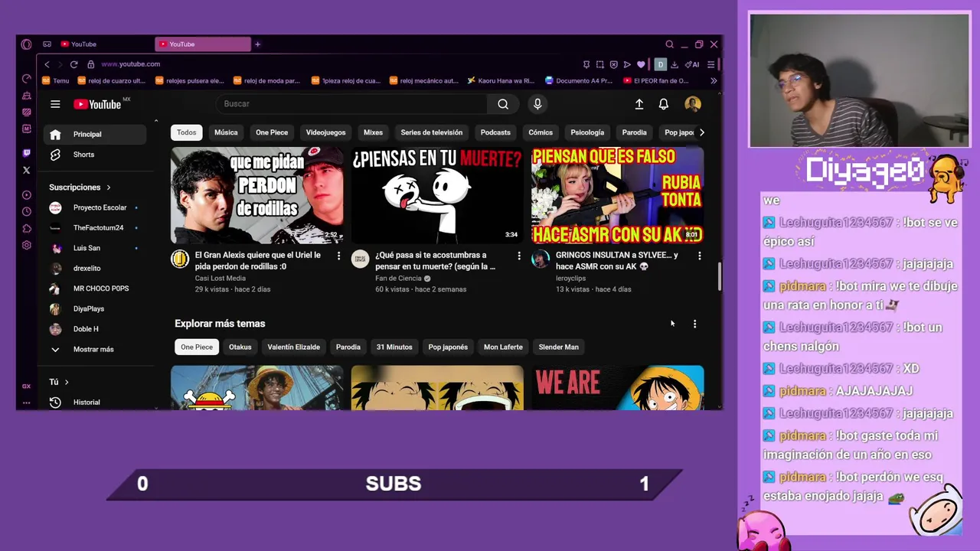Click the page vertical scrollbar thumb
Viewport: 980px width, 551px height.
[x=720, y=277]
